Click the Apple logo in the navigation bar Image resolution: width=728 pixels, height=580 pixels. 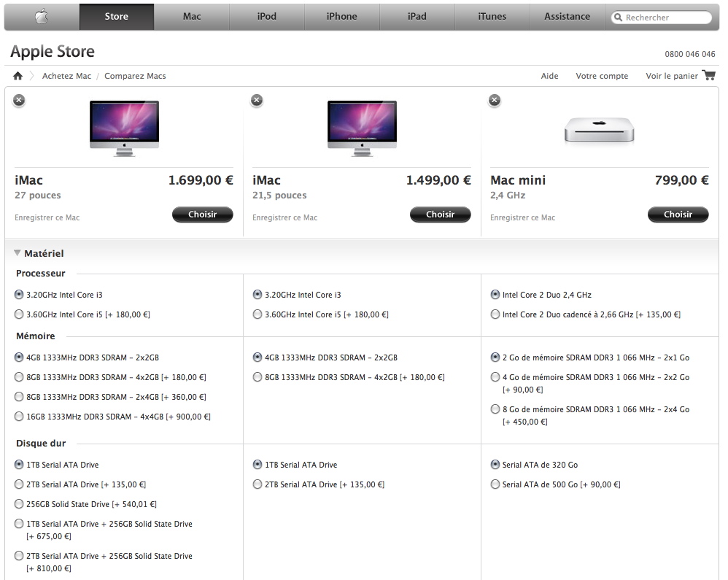pyautogui.click(x=42, y=17)
